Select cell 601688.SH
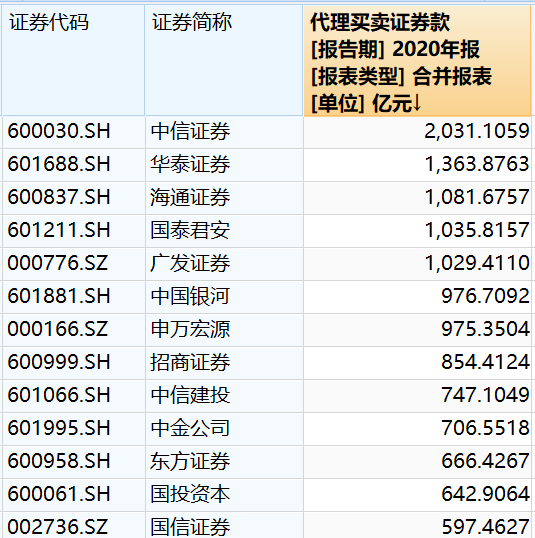This screenshot has width=535, height=538. [x=73, y=165]
